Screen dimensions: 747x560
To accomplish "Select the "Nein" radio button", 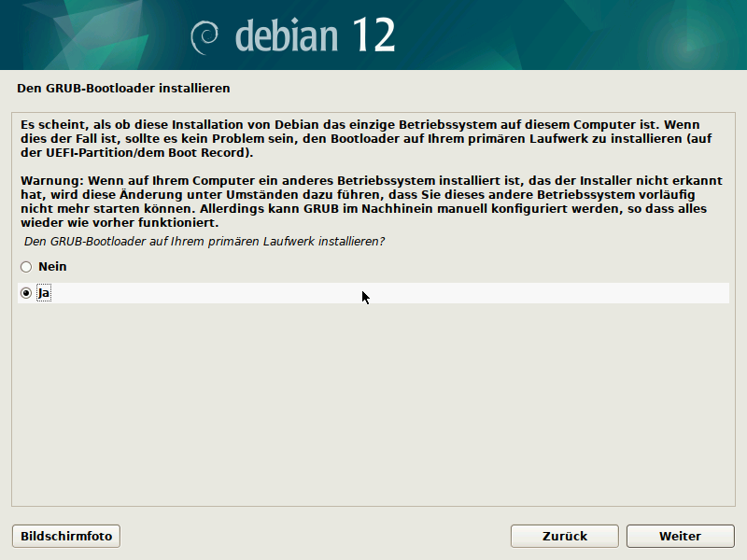I will [26, 267].
